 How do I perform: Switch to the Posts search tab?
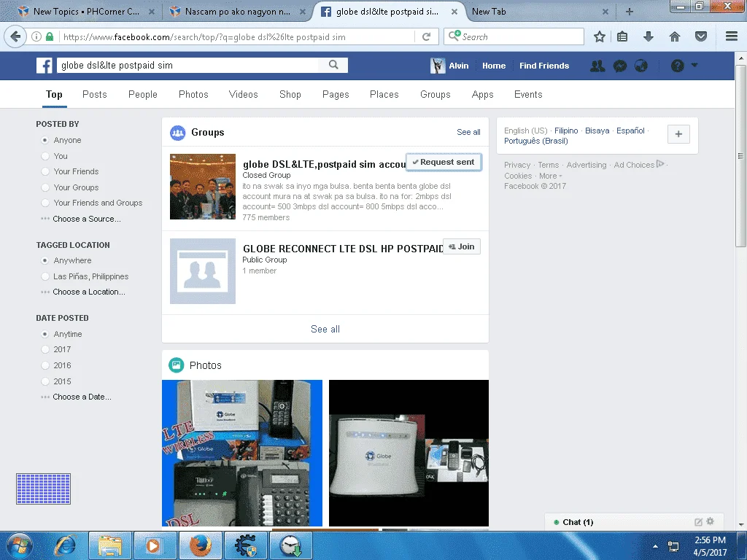pos(94,94)
